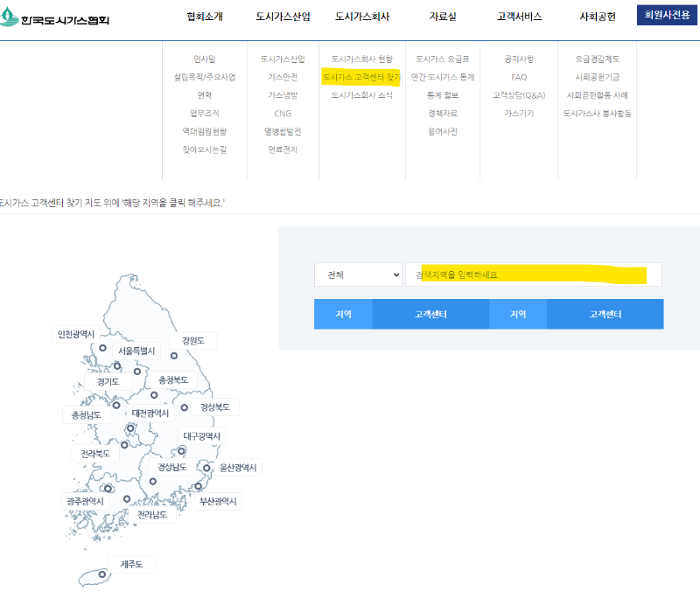Open 도시가스회사 소식 link
This screenshot has height=598, width=700.
362,95
